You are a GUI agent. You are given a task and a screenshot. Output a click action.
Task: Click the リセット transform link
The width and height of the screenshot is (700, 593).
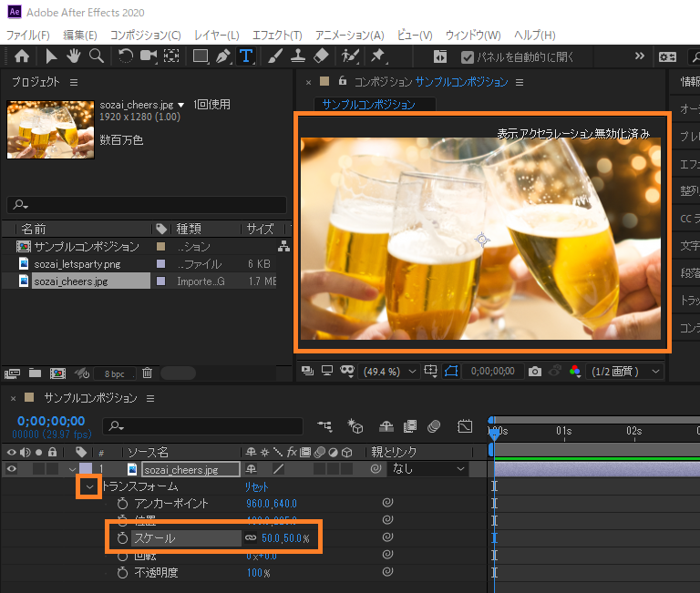click(x=256, y=486)
